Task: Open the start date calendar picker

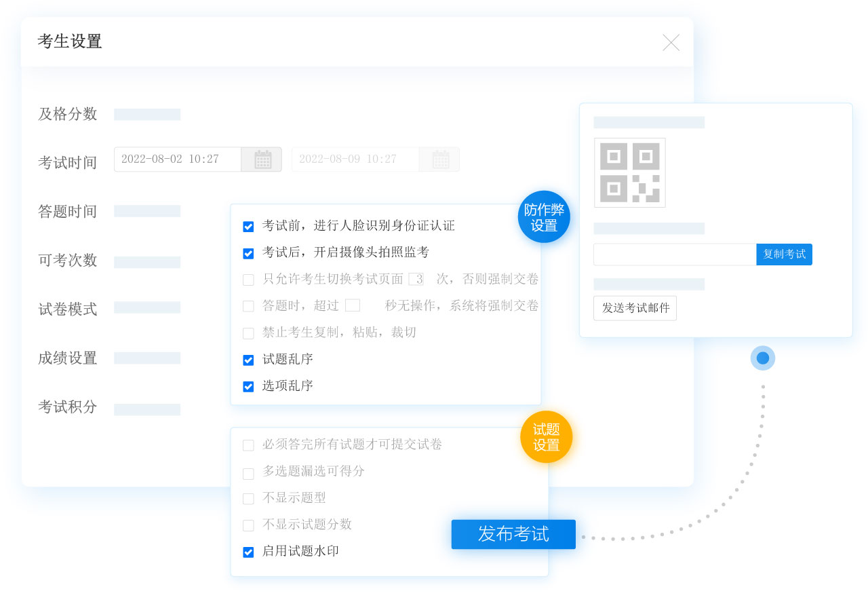Action: tap(262, 159)
